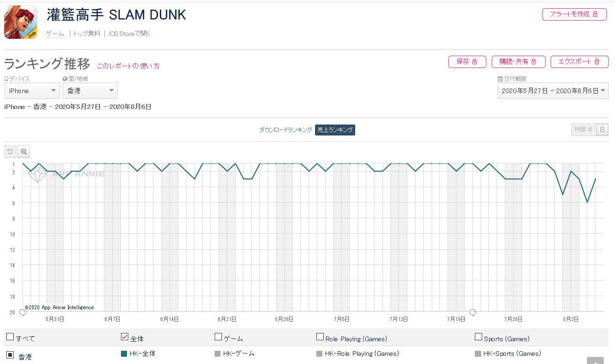Check the Sports (Games) checkbox

(478, 337)
